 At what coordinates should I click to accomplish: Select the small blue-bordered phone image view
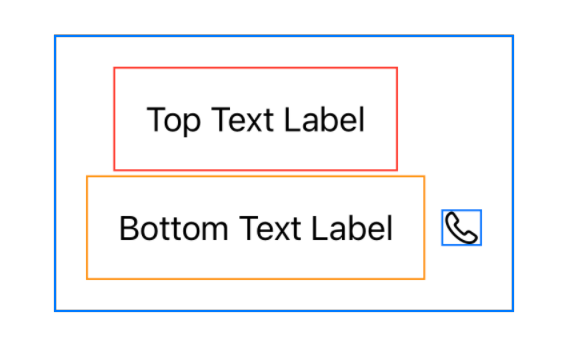462,227
